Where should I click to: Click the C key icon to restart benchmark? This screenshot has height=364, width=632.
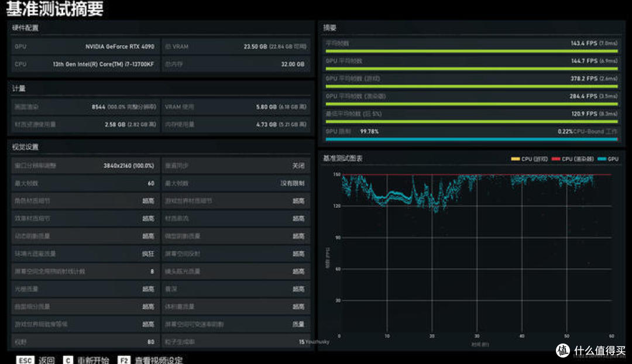68,360
